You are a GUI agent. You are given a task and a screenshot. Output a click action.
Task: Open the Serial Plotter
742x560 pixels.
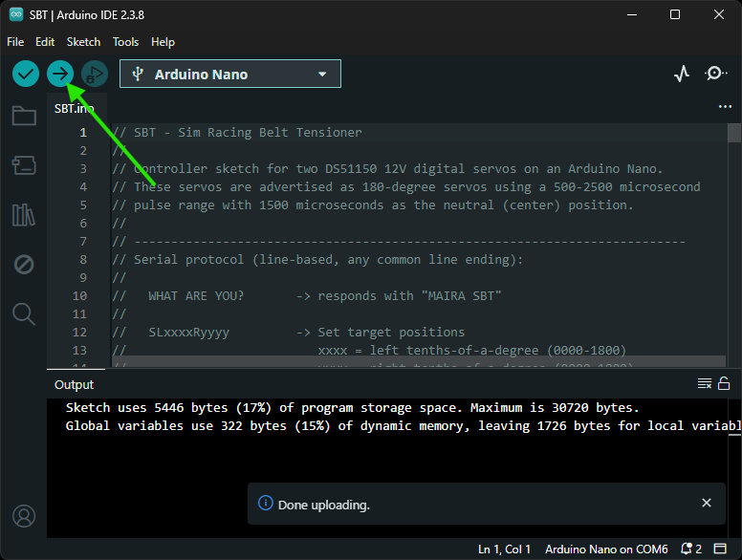tap(682, 74)
